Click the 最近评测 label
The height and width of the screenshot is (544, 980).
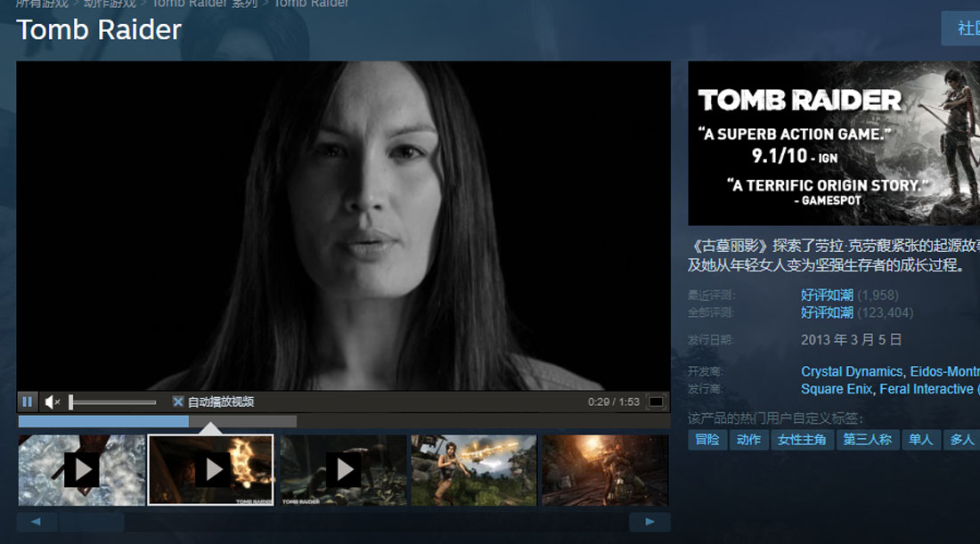pyautogui.click(x=711, y=295)
